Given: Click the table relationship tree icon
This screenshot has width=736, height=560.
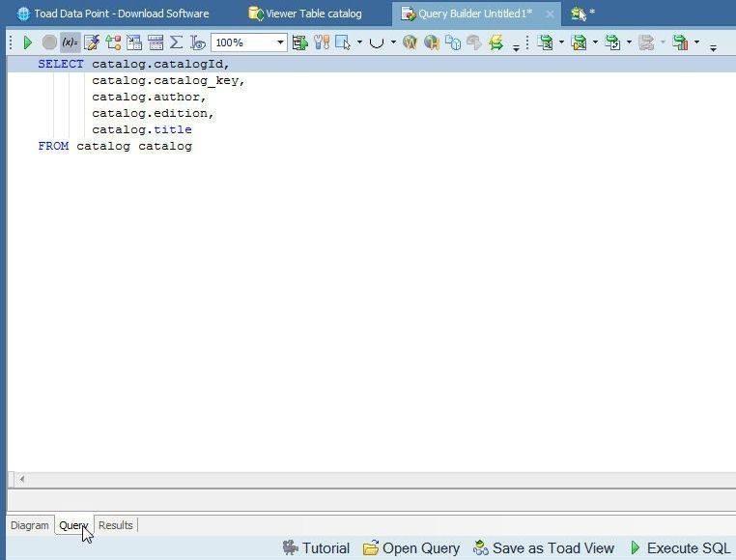Looking at the screenshot, I should (113, 42).
